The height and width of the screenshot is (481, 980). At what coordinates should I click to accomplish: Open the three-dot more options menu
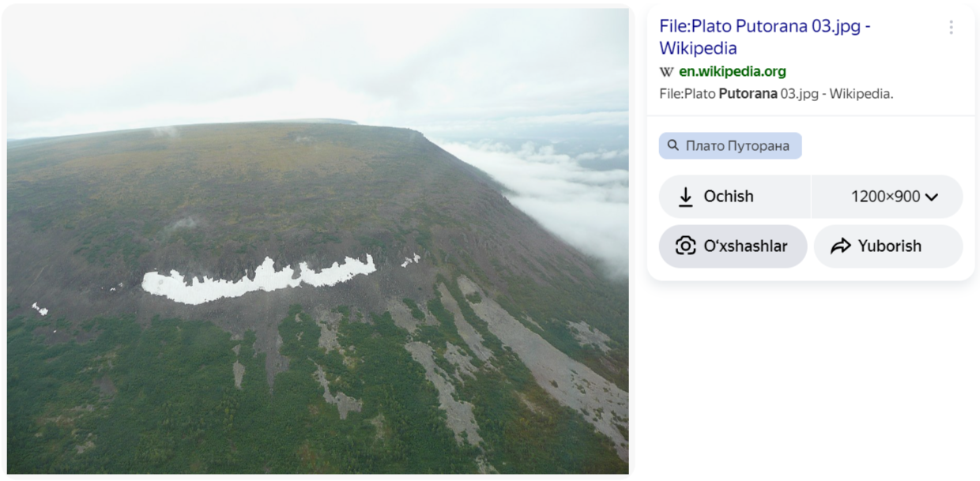click(x=951, y=28)
